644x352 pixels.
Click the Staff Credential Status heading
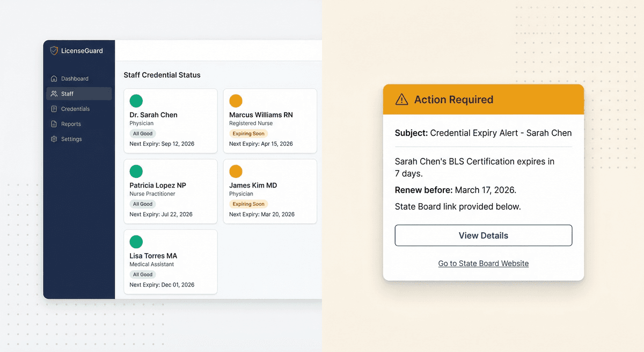coord(162,75)
